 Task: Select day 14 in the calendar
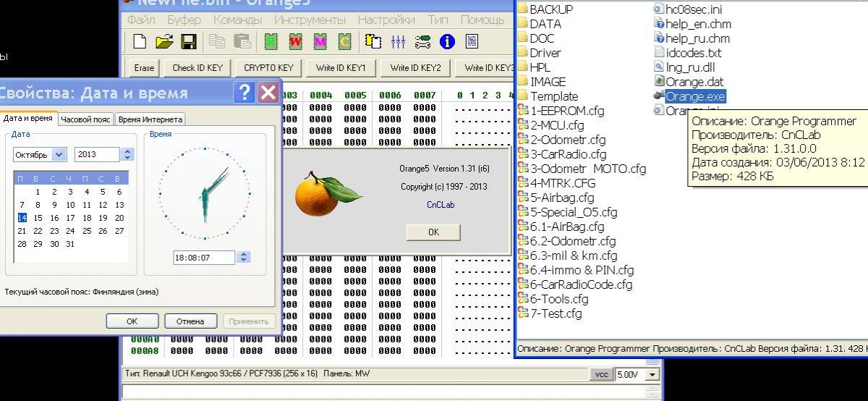tap(22, 218)
